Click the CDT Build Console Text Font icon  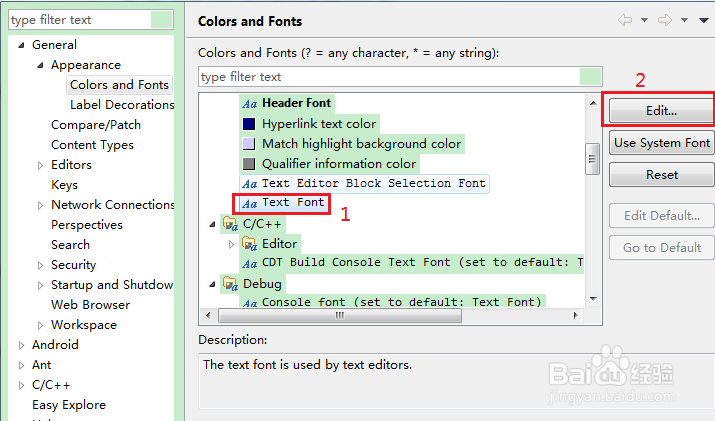[249, 263]
